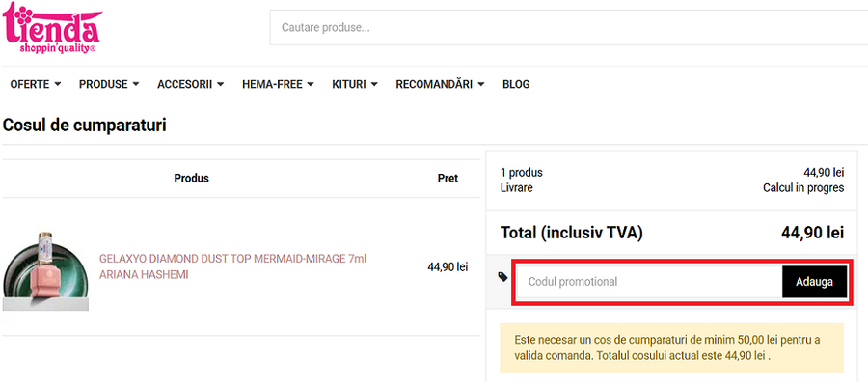The height and width of the screenshot is (391, 868).
Task: Click the Codul promotional input field
Action: tap(649, 282)
